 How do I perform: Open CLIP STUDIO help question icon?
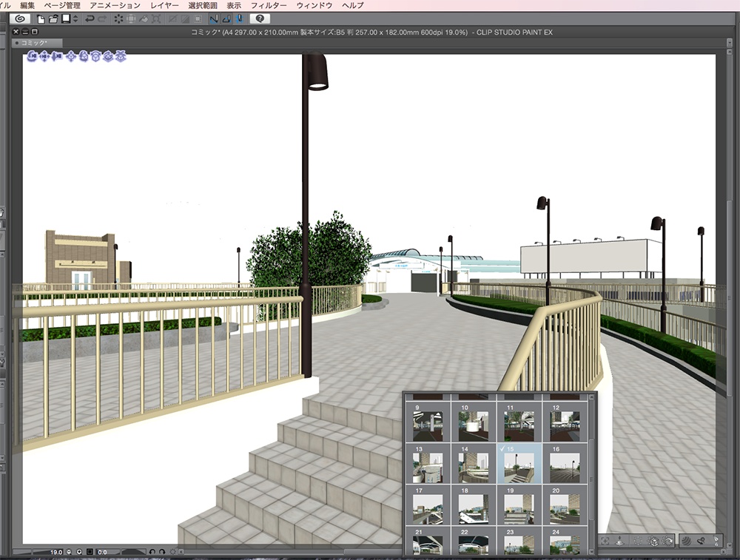click(x=260, y=19)
